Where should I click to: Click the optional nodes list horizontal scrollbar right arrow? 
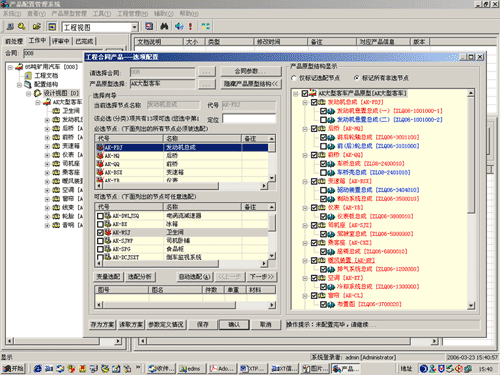click(x=264, y=264)
